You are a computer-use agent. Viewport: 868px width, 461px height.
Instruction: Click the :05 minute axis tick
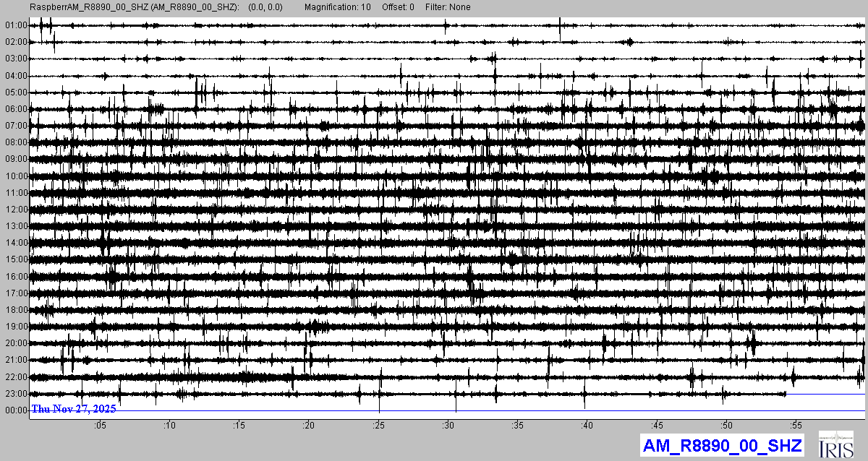(x=100, y=425)
